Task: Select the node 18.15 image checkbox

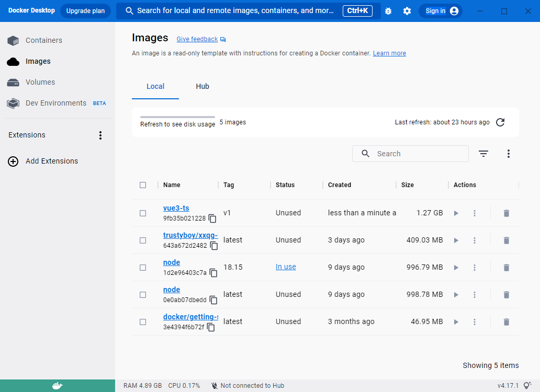Action: (x=143, y=268)
